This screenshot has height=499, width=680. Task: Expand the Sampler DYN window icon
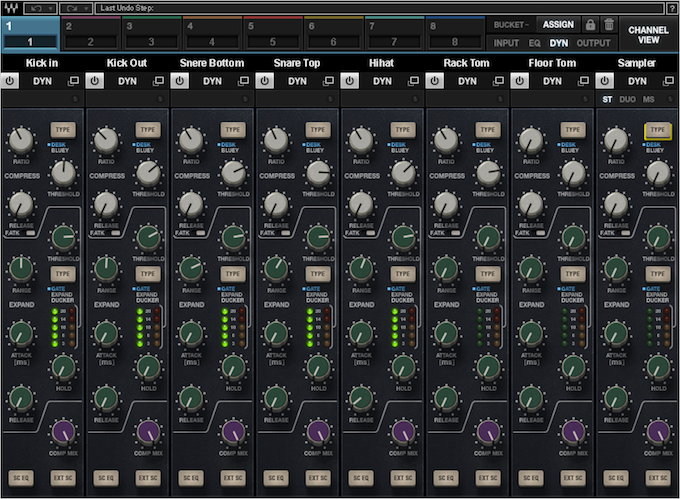tap(668, 81)
